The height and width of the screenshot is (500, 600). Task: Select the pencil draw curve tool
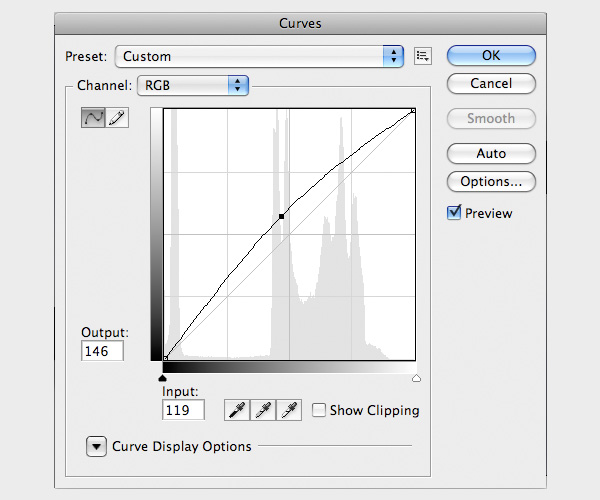coord(117,118)
